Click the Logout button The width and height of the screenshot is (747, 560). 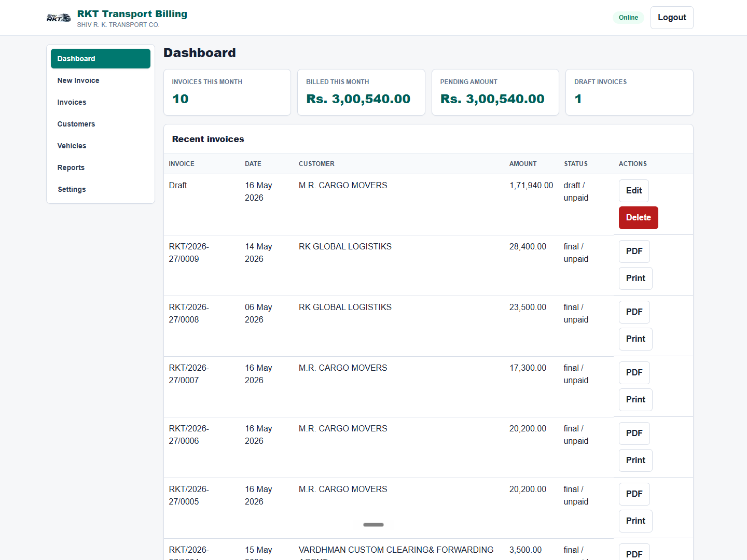[x=672, y=18]
